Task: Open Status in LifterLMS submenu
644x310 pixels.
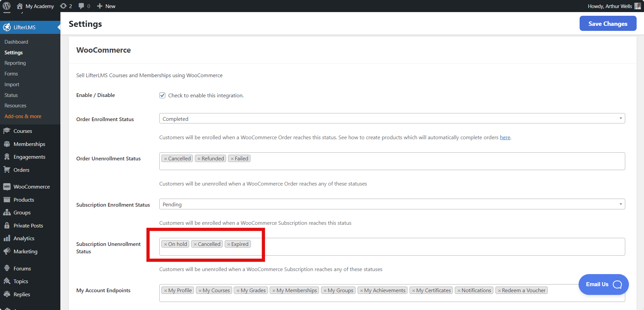Action: (x=11, y=95)
